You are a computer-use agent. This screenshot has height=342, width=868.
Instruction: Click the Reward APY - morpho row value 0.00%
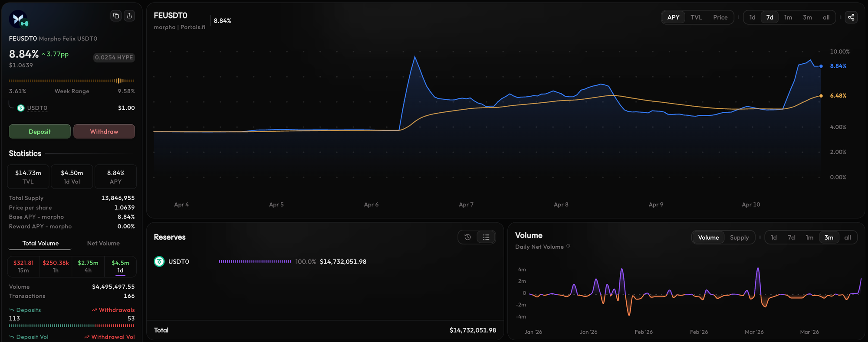click(x=126, y=226)
